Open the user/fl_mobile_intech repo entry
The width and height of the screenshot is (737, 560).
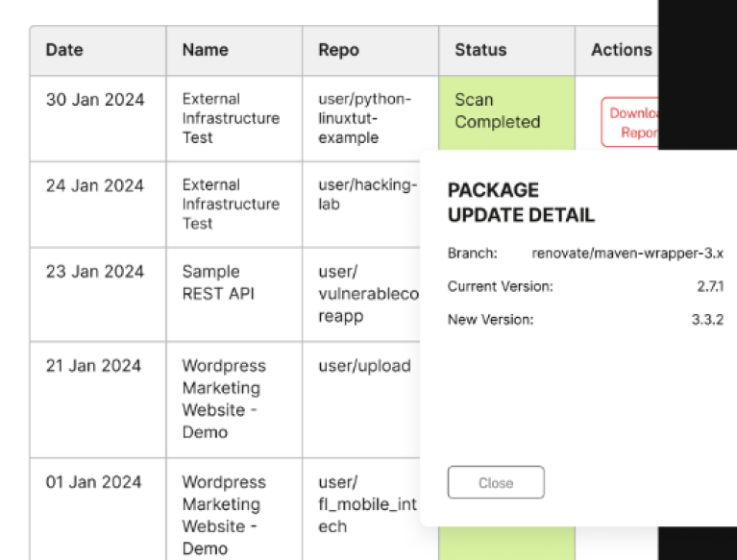click(x=367, y=504)
